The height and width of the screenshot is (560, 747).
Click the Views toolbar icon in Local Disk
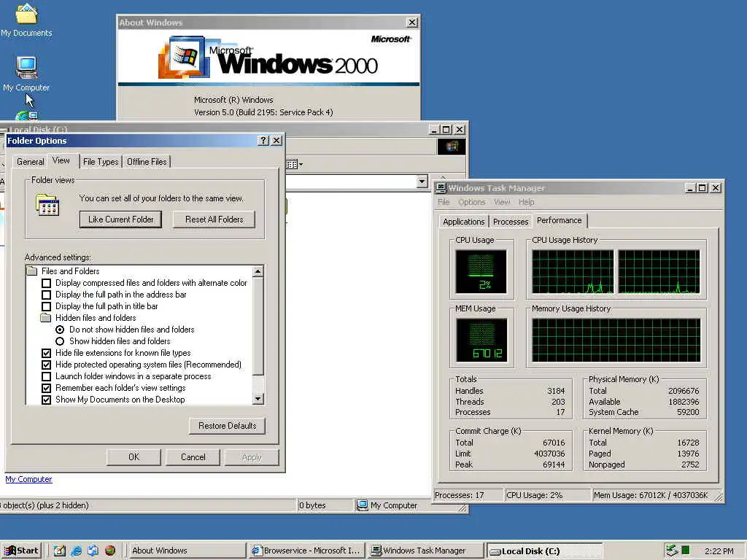click(x=292, y=164)
